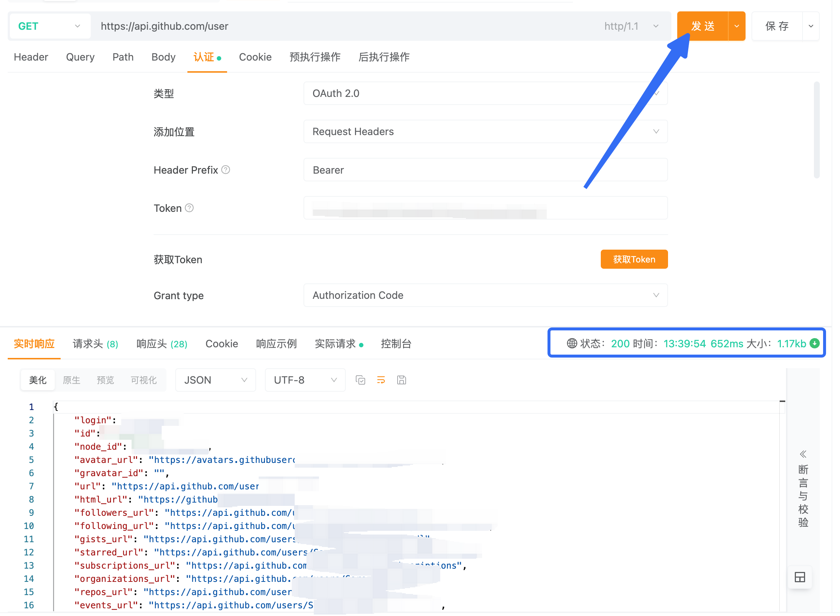Open the Header Prefix help tooltip

(225, 170)
